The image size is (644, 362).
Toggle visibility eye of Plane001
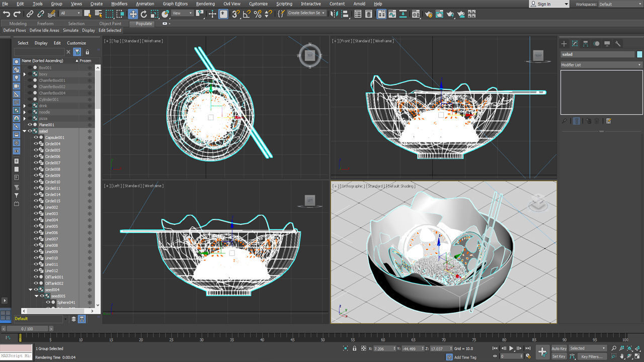(x=30, y=125)
